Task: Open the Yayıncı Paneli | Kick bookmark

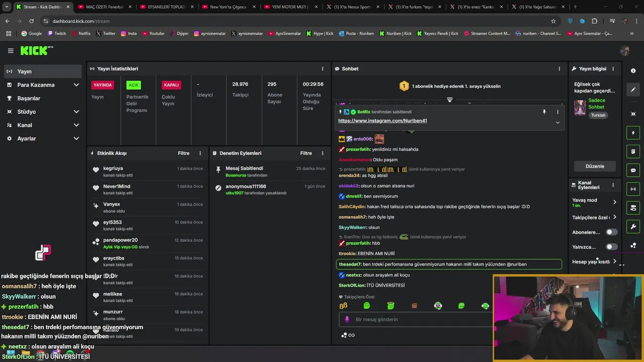Action: tap(437, 33)
